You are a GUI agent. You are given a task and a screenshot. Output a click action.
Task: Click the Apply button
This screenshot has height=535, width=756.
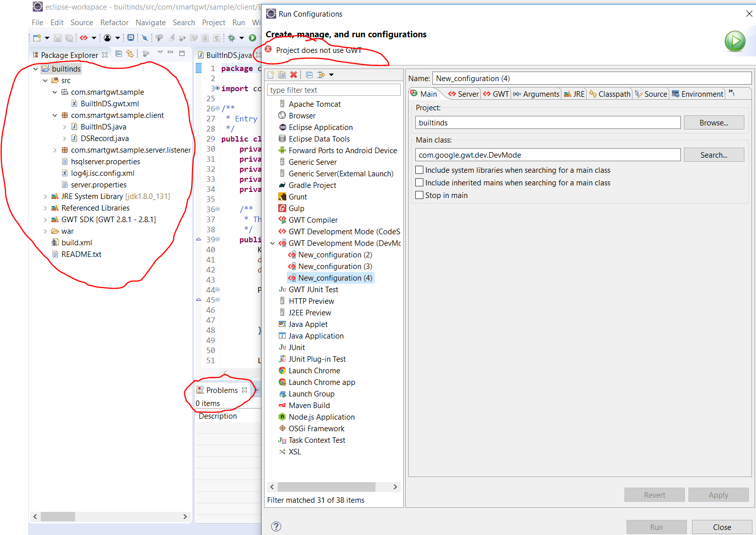(x=718, y=495)
